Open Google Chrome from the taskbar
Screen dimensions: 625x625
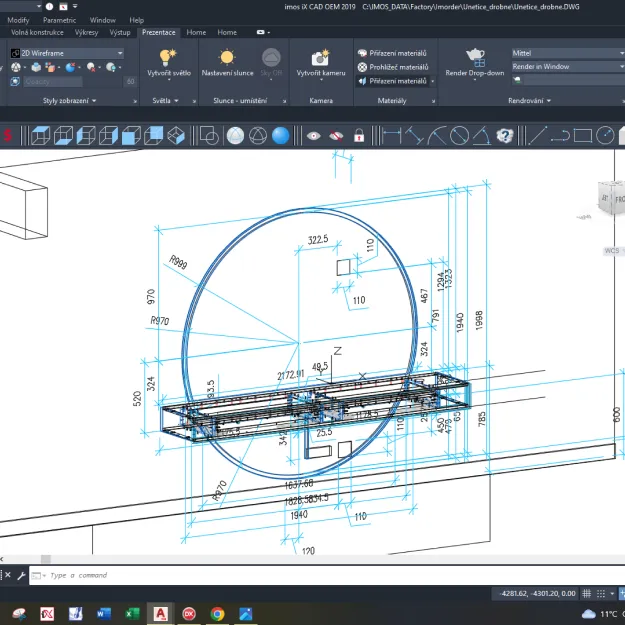218,614
